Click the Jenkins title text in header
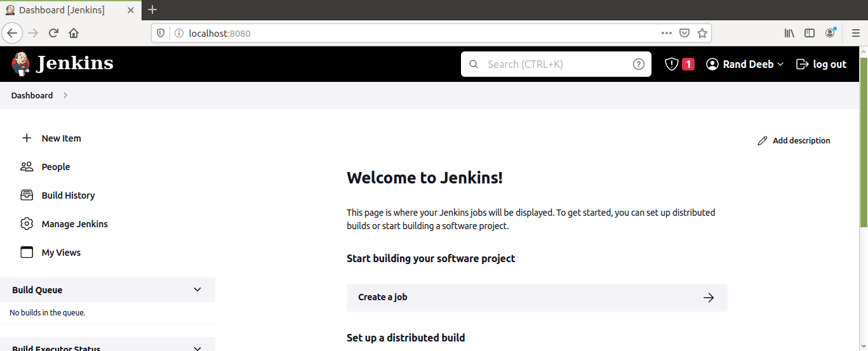 [x=75, y=63]
